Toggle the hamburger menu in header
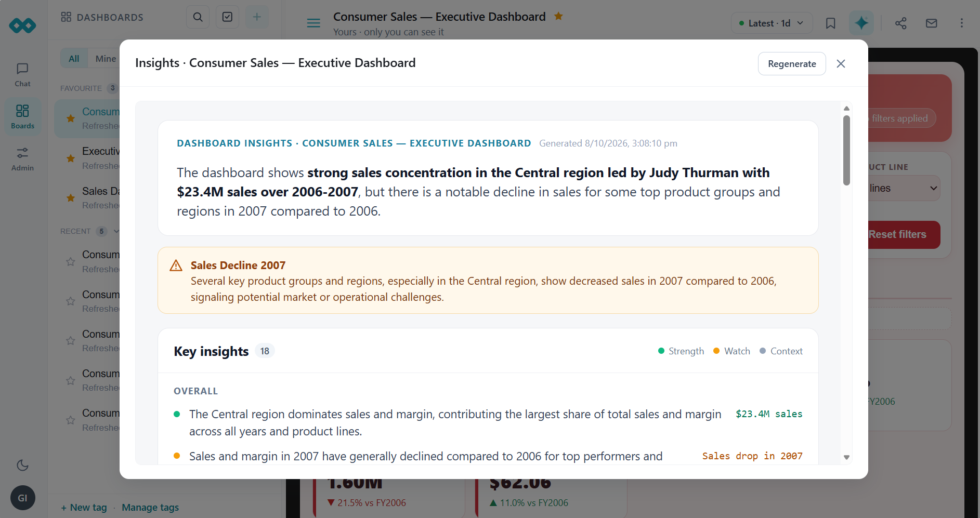 click(x=313, y=23)
